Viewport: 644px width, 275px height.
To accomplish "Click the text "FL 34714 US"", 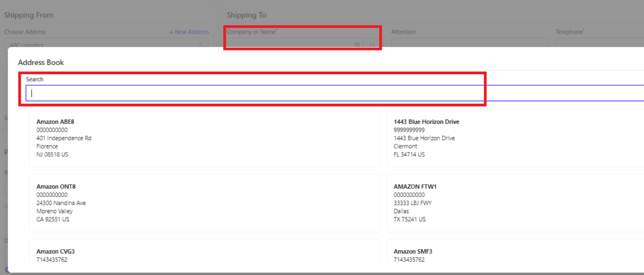I will pos(409,155).
